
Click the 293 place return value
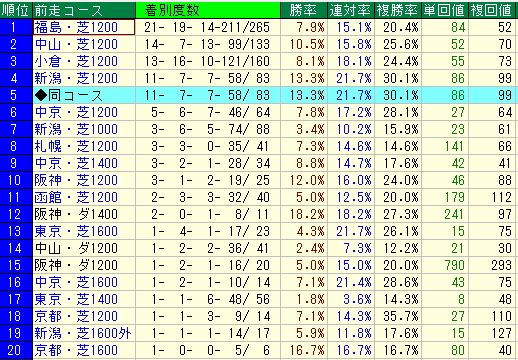[492, 265]
